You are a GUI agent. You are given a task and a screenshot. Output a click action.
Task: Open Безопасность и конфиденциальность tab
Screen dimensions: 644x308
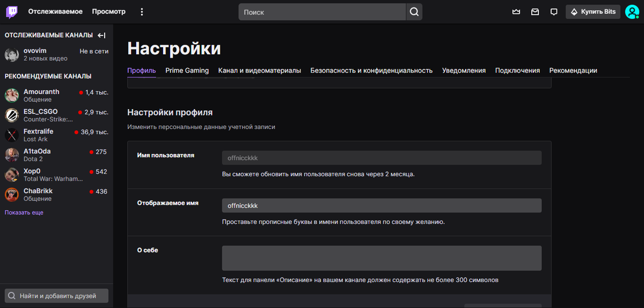pyautogui.click(x=371, y=70)
